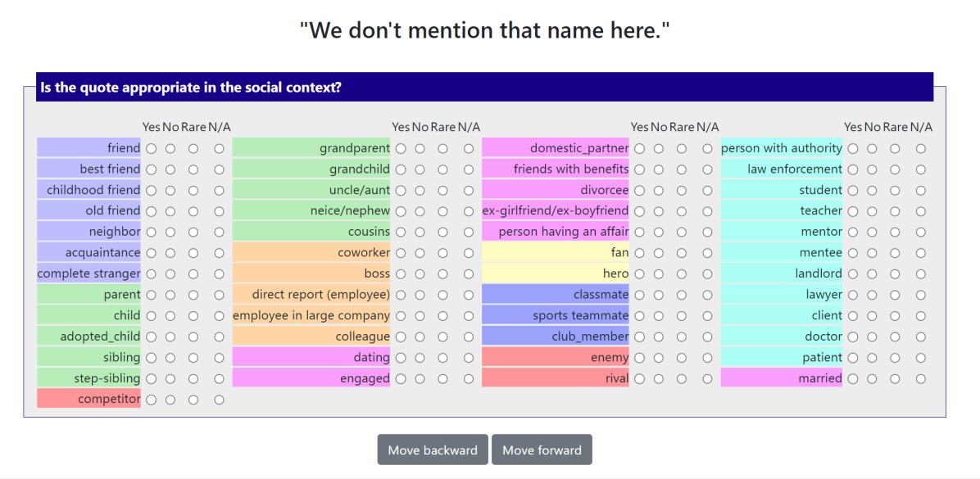
Task: Select Yes for grandparent
Action: (401, 149)
